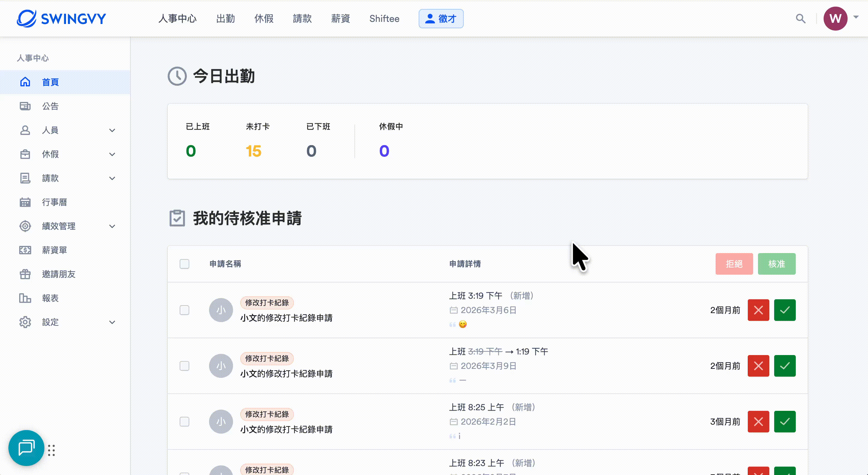Open the 薪資單 sidebar link

[54, 250]
